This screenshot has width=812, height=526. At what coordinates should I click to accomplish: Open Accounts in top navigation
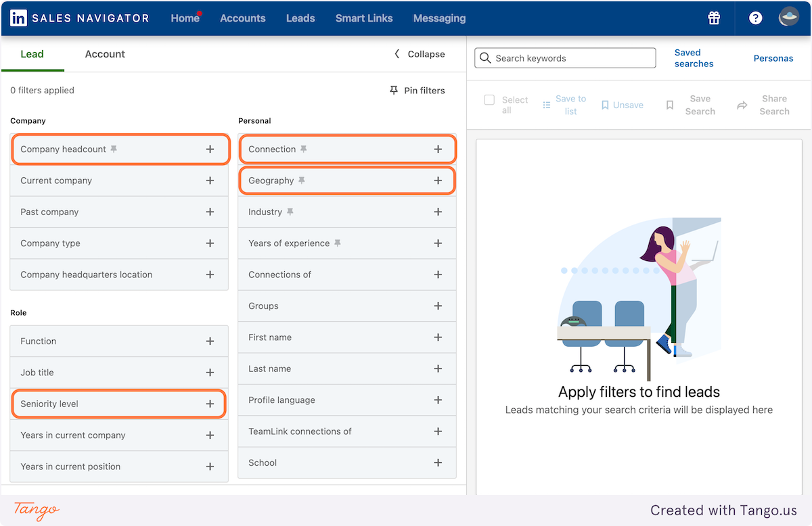point(243,18)
